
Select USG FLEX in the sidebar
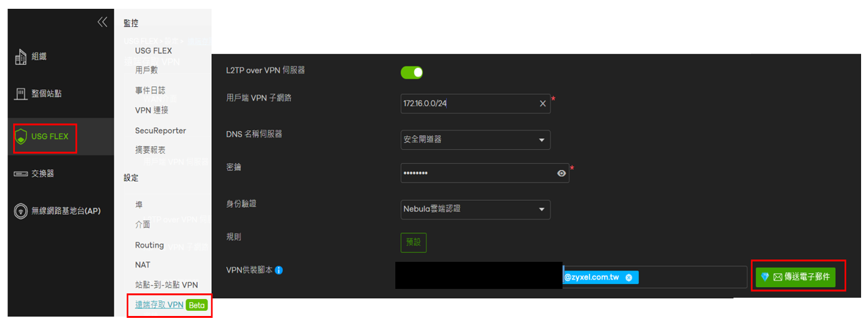pyautogui.click(x=50, y=136)
